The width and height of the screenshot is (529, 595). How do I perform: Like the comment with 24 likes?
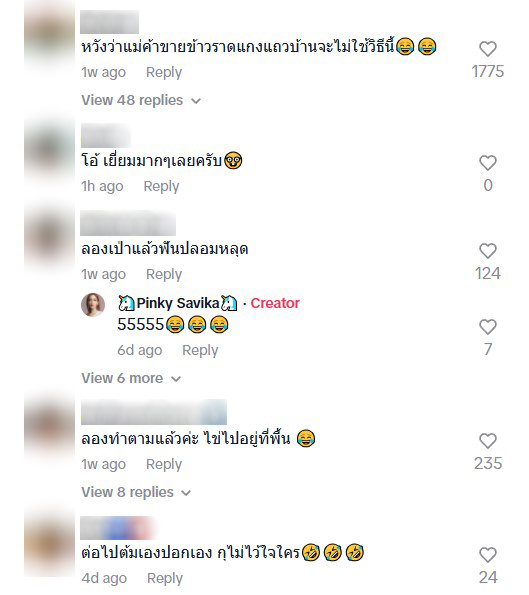[488, 555]
